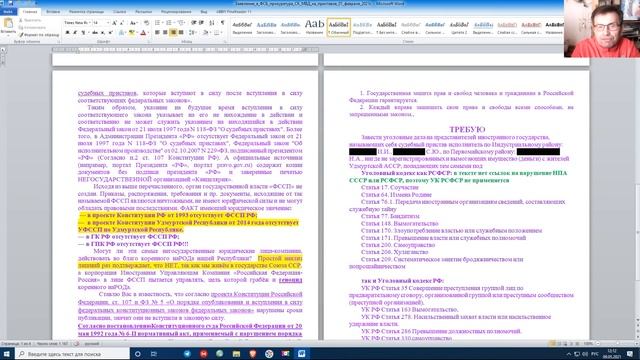This screenshot has width=640, height=360.
Task: Click the page count in the status bar
Action: click(16, 344)
